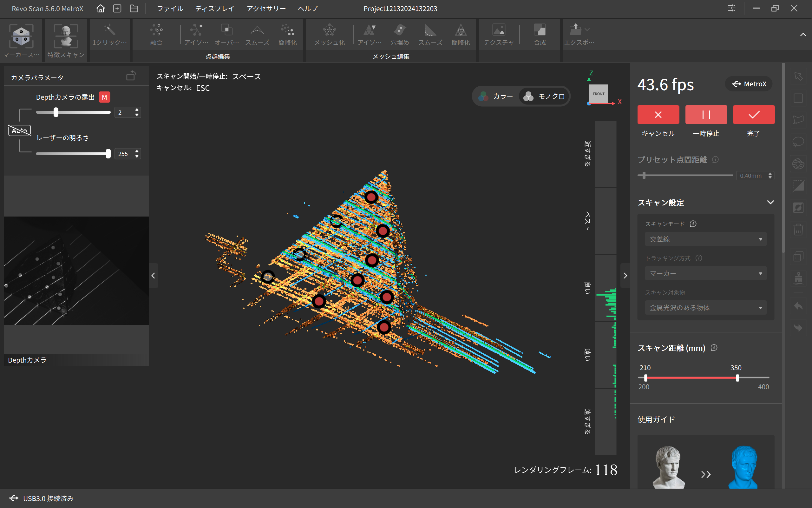Open info for スキャンモード
The height and width of the screenshot is (508, 812).
click(693, 224)
